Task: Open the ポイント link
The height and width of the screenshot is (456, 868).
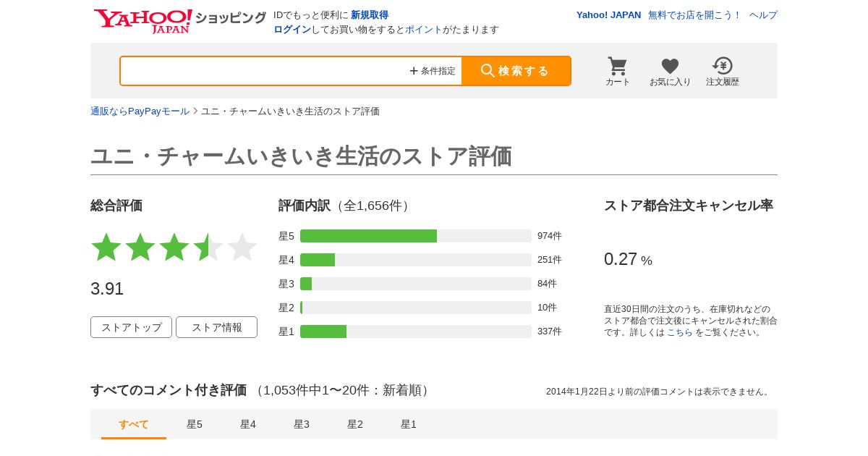Action: coord(423,30)
